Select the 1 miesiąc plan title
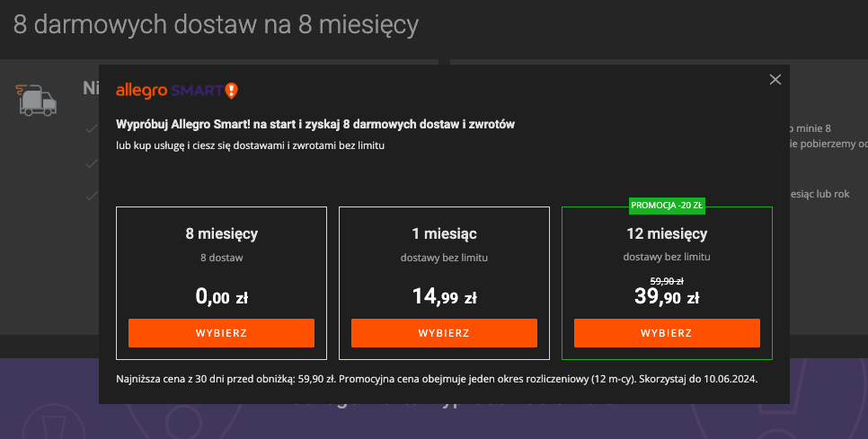 tap(444, 234)
